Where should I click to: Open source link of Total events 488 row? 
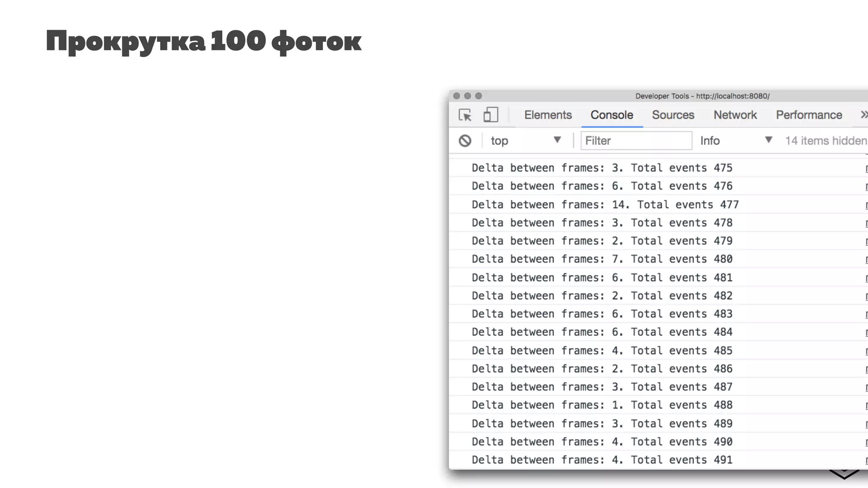coord(866,406)
